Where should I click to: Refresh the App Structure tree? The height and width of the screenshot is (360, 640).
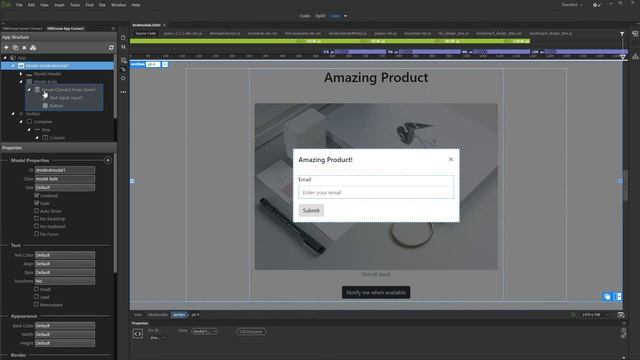(111, 48)
